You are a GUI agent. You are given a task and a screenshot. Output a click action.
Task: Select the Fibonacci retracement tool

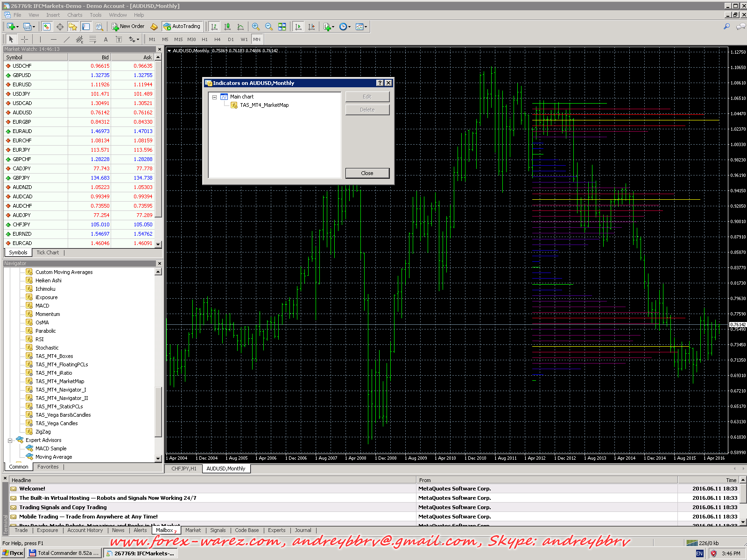93,40
